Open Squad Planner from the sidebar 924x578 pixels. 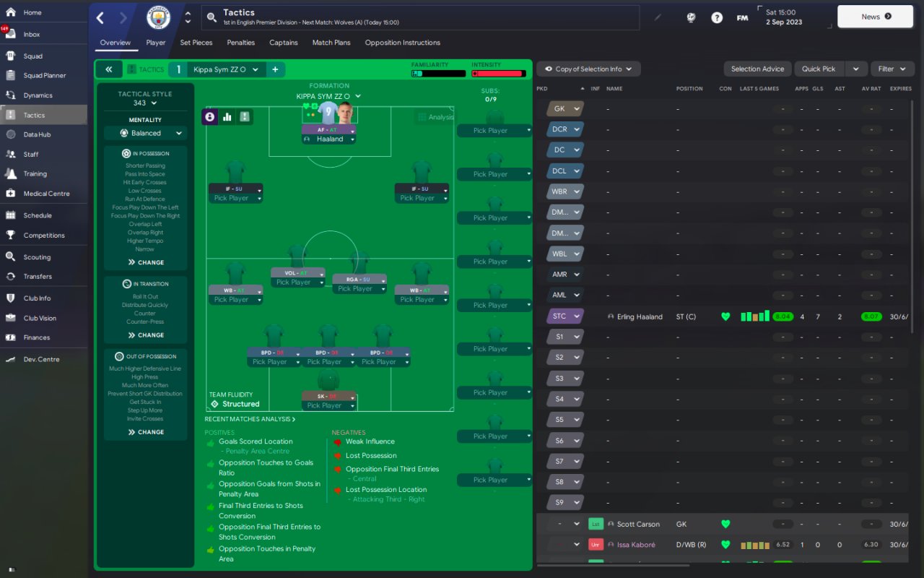(44, 75)
